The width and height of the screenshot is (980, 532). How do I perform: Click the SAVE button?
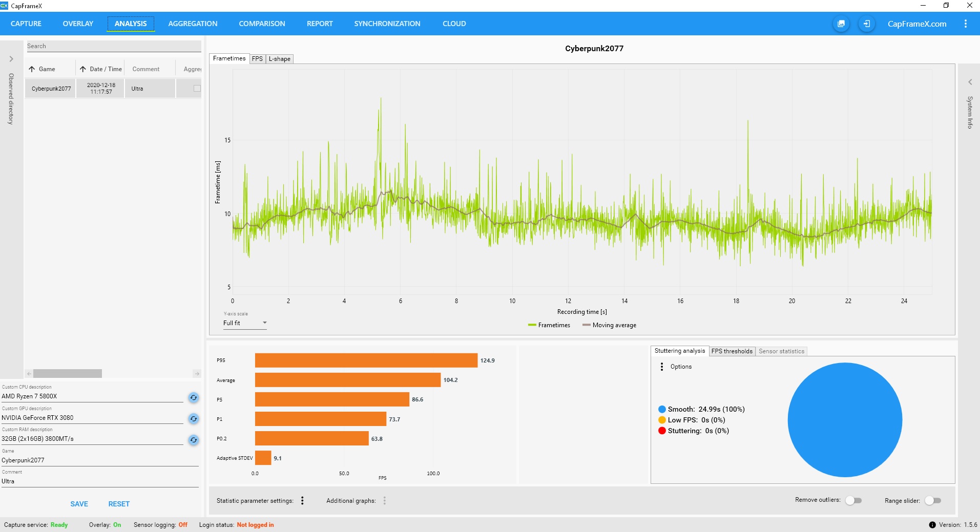pos(79,504)
